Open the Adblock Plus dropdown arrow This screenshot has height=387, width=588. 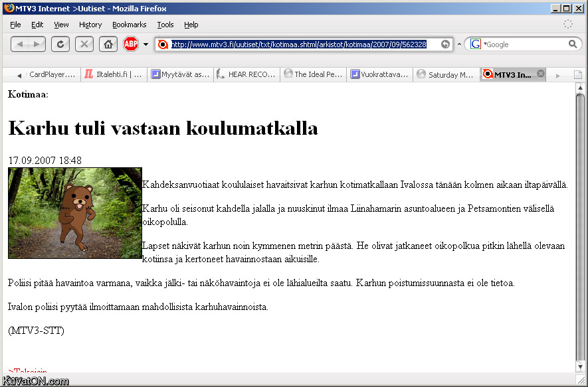(146, 44)
